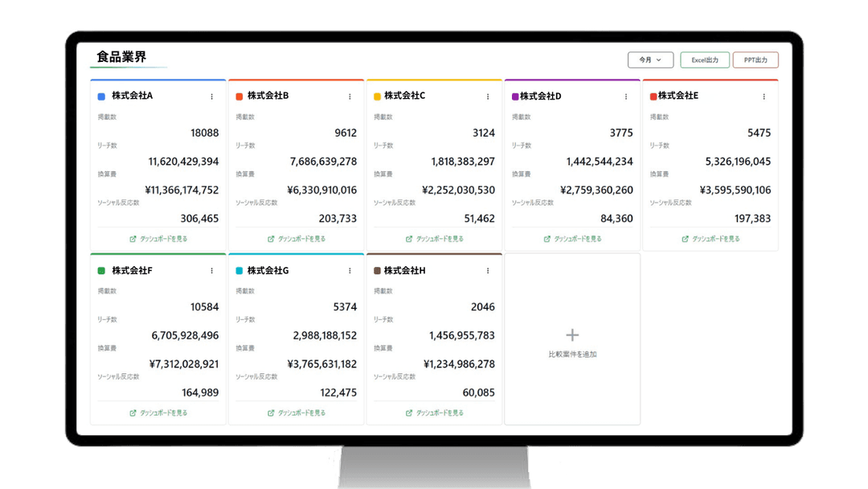The width and height of the screenshot is (868, 489).
Task: Click the more options icon on 株式会社C
Action: (x=488, y=97)
